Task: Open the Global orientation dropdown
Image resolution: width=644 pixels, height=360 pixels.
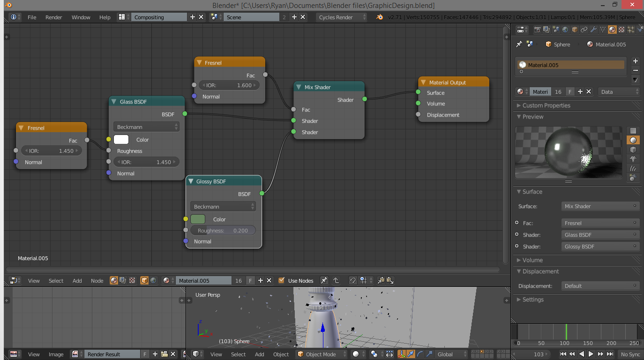Action: tap(451, 354)
